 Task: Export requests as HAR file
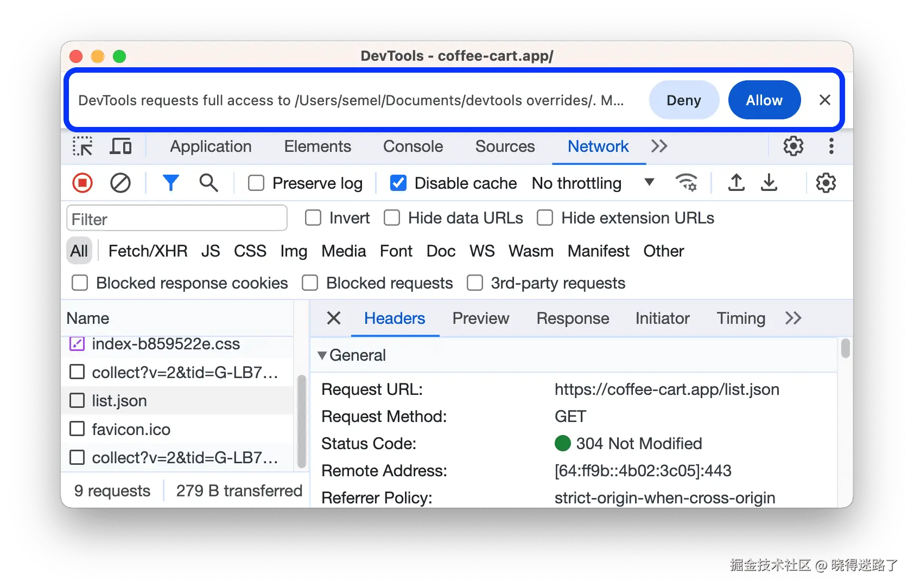point(769,183)
